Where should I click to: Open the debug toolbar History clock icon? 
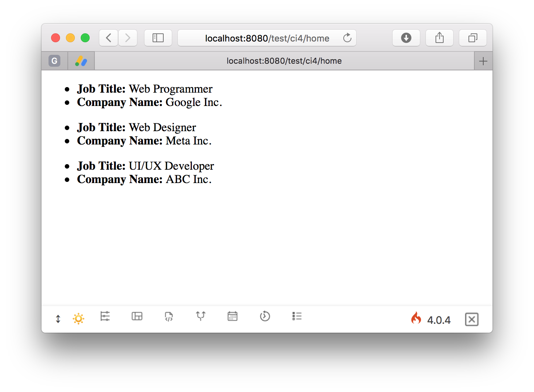point(265,316)
